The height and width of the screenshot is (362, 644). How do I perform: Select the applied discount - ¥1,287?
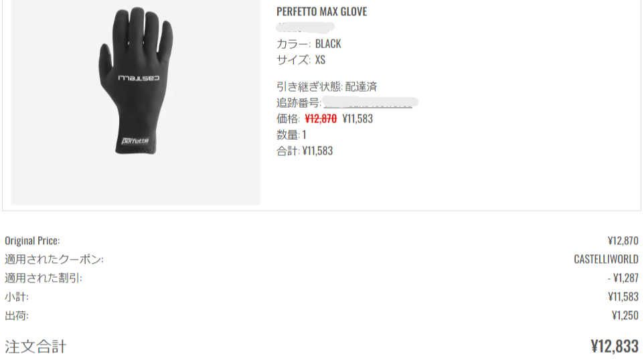coord(623,278)
